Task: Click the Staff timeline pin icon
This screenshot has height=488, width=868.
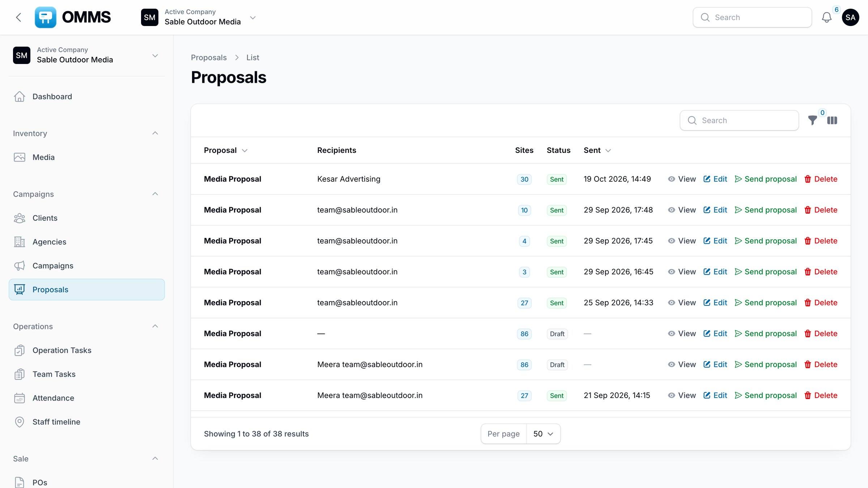Action: 20,422
